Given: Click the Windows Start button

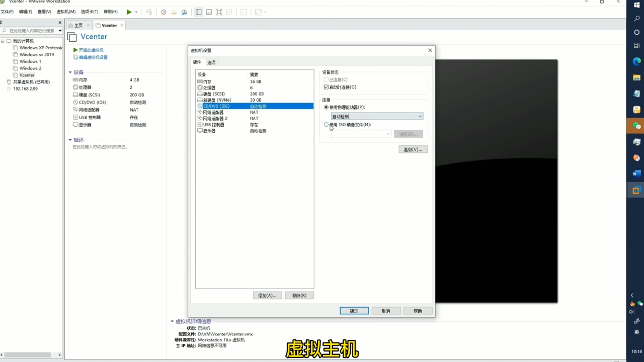Looking at the screenshot, I should [636, 5].
